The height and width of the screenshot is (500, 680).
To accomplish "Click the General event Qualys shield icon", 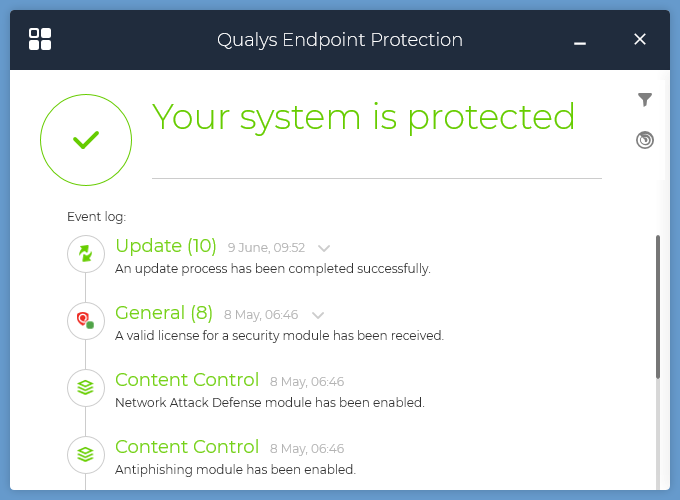I will [x=86, y=321].
